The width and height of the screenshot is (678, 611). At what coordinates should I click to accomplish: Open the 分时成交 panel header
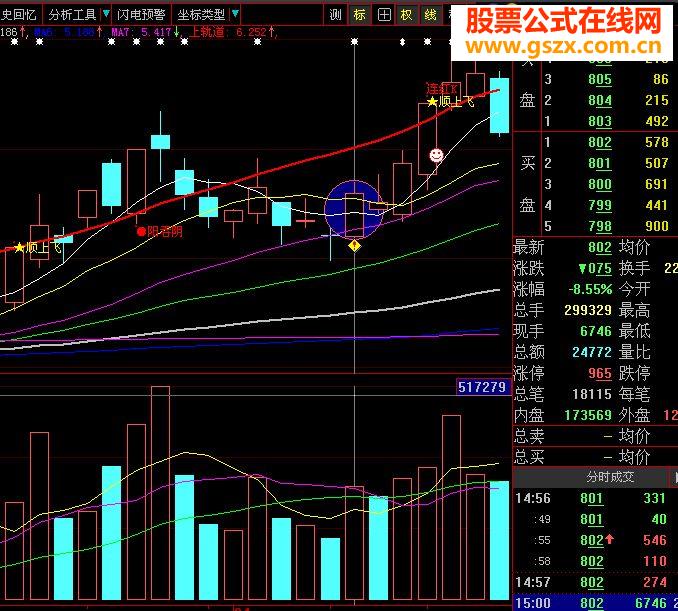610,477
